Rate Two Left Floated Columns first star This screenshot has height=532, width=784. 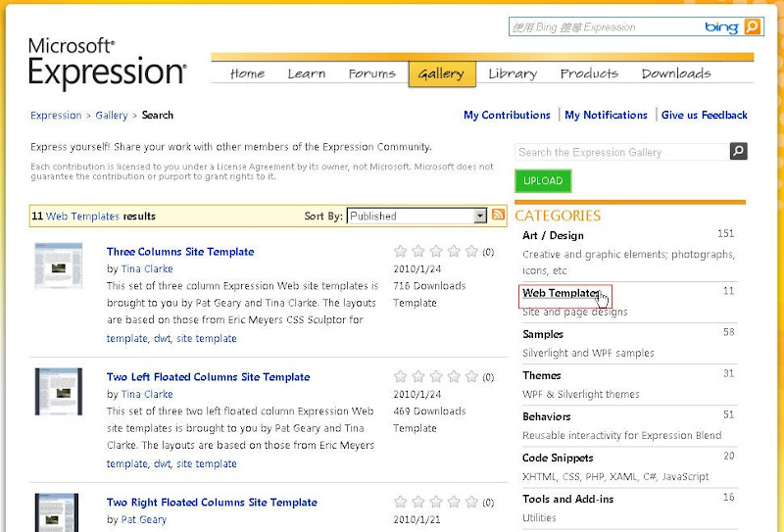[x=400, y=376]
